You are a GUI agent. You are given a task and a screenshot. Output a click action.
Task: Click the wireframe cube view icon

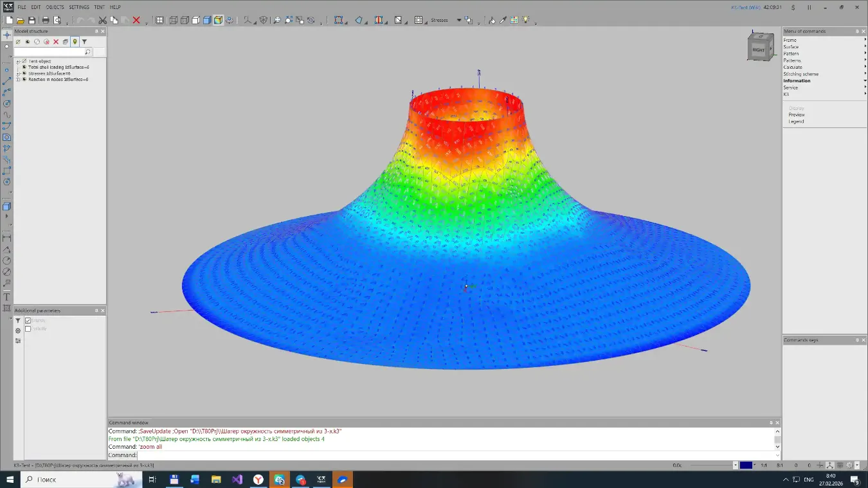click(174, 21)
